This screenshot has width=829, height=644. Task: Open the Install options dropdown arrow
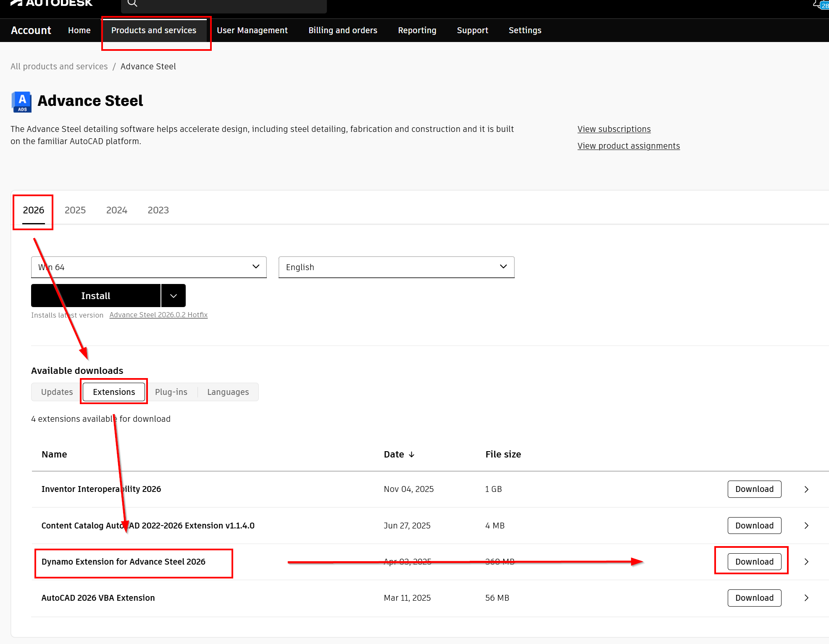click(174, 296)
